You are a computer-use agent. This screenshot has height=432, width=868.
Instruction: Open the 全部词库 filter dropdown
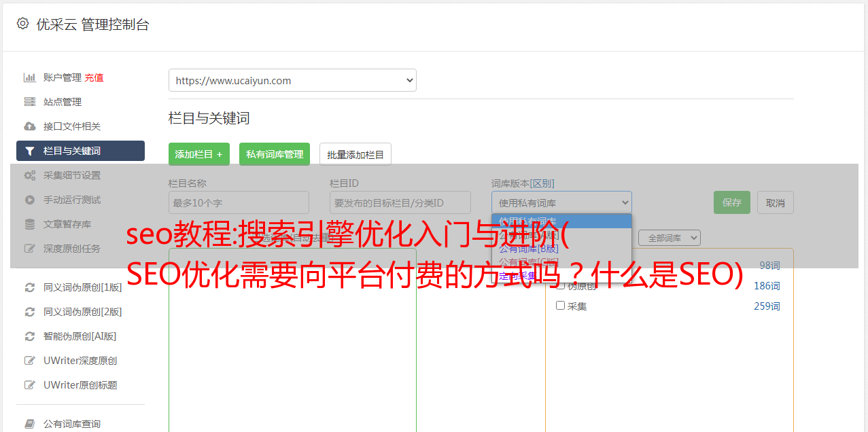tap(670, 238)
